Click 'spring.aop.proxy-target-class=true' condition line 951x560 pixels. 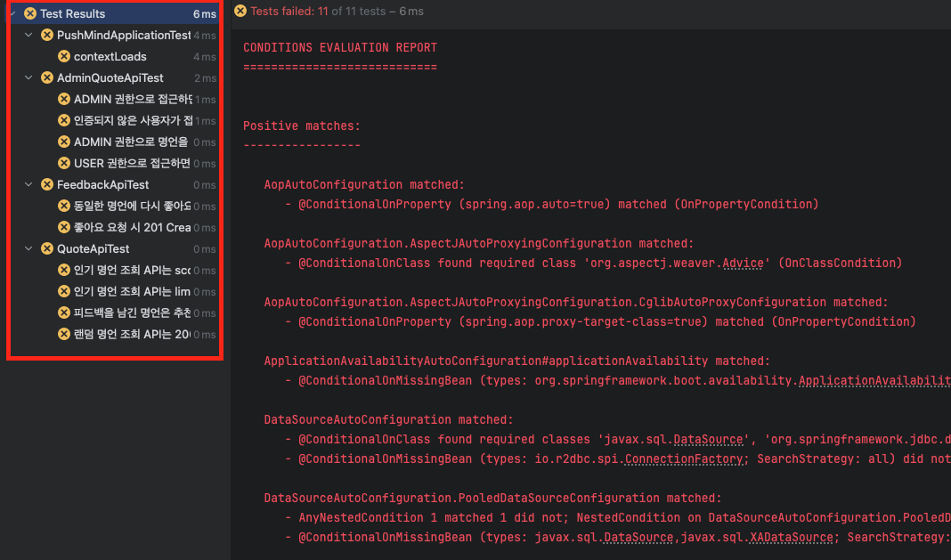(600, 321)
